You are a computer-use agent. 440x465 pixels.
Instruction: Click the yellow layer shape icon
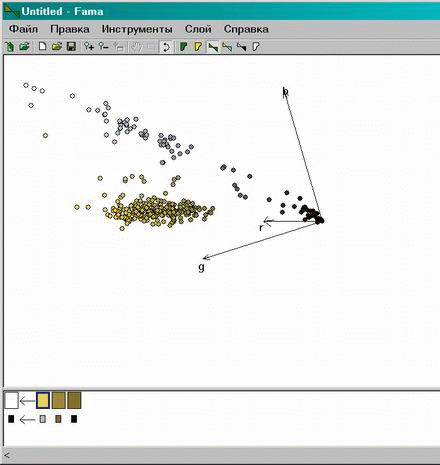tap(198, 47)
